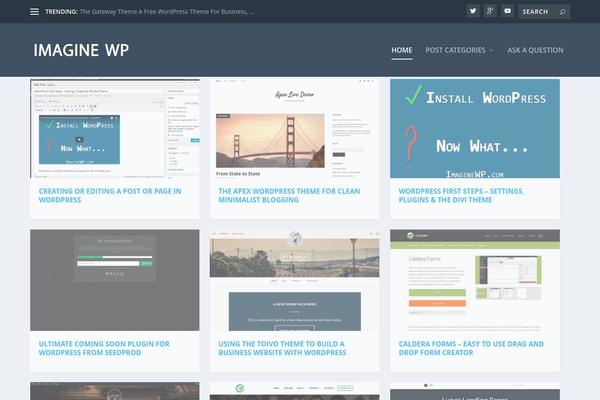Read 'Using the Toivo Theme' article

[x=282, y=348]
